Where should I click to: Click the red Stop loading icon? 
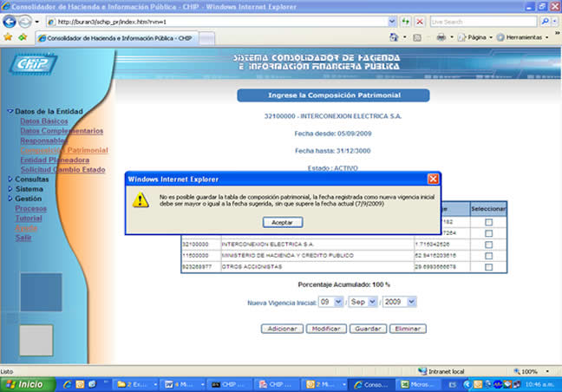tap(420, 22)
